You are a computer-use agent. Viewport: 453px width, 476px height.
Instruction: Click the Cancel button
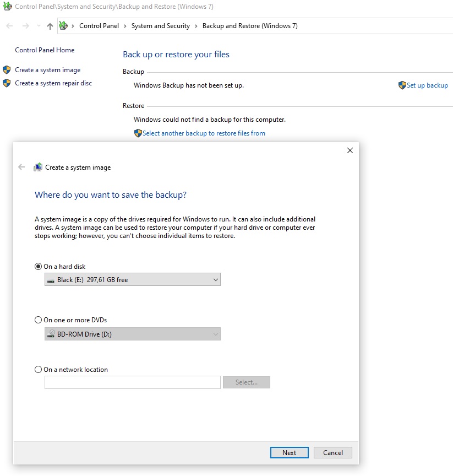pyautogui.click(x=333, y=453)
